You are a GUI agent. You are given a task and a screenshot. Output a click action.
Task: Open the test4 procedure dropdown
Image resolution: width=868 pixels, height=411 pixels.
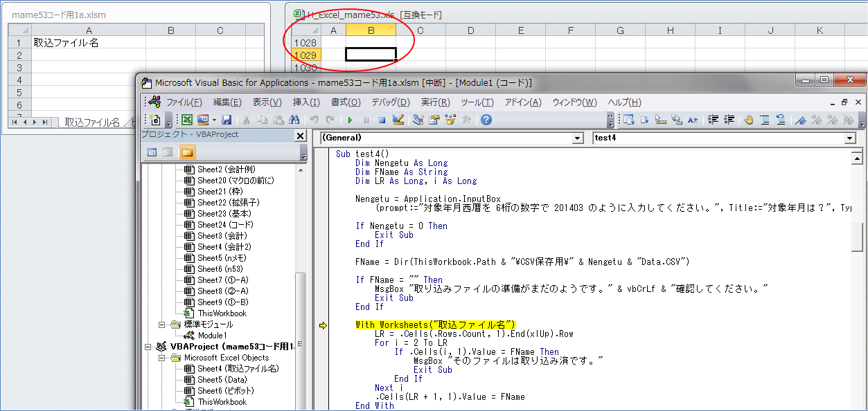pyautogui.click(x=850, y=138)
